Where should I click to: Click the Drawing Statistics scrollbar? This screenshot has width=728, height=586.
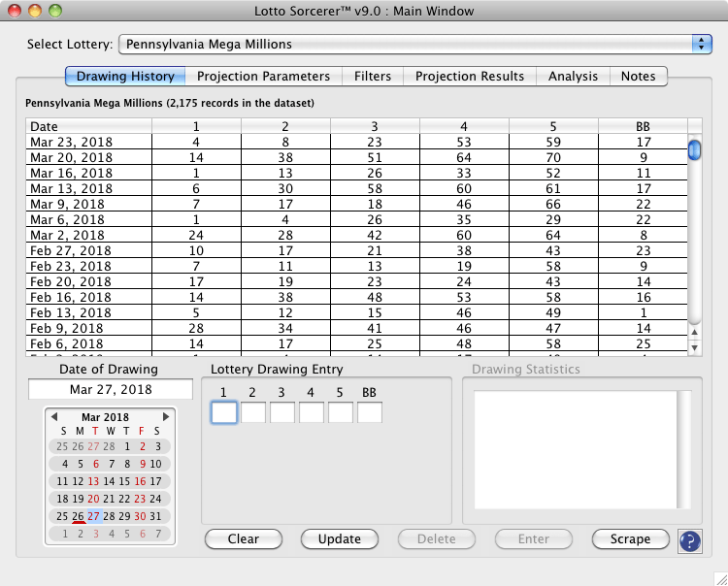click(684, 449)
